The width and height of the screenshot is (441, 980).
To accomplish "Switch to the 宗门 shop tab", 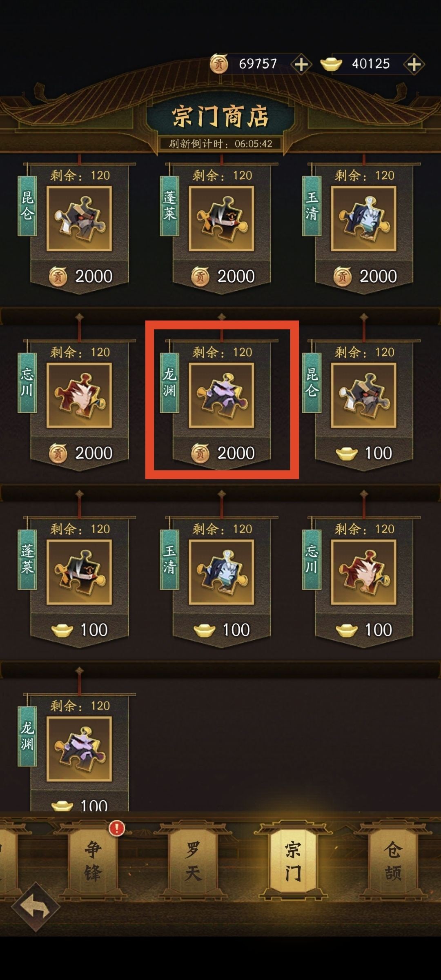I will coord(293,861).
